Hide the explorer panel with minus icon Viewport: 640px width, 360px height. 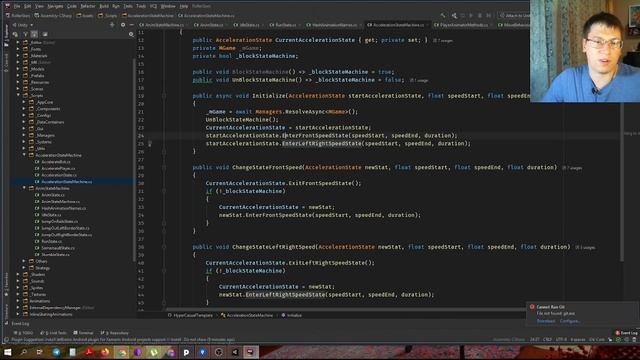(x=131, y=25)
